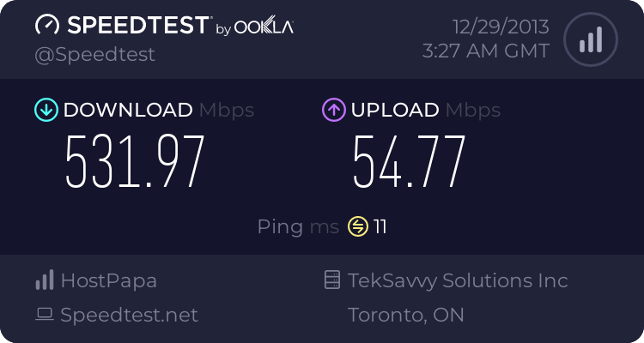Click the cyan download arrow icon
The width and height of the screenshot is (644, 343).
click(45, 110)
